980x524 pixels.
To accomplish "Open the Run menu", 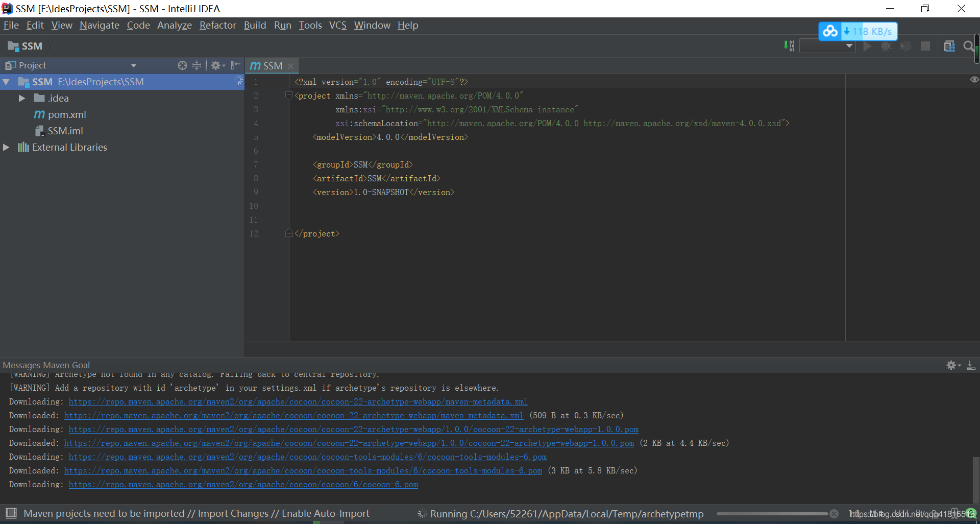I will coord(282,25).
